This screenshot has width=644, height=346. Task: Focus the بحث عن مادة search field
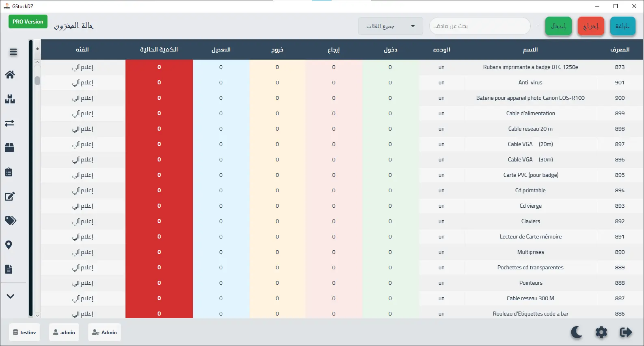pos(480,26)
